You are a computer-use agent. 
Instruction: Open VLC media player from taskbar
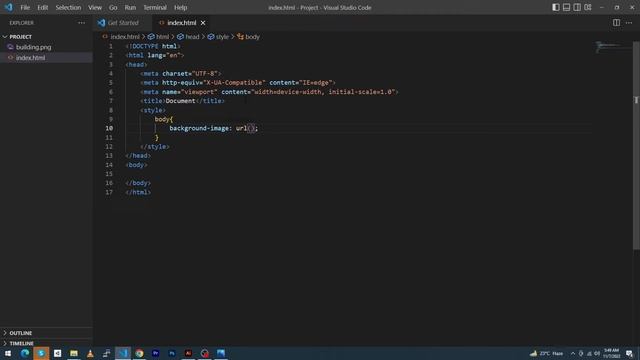click(90, 353)
